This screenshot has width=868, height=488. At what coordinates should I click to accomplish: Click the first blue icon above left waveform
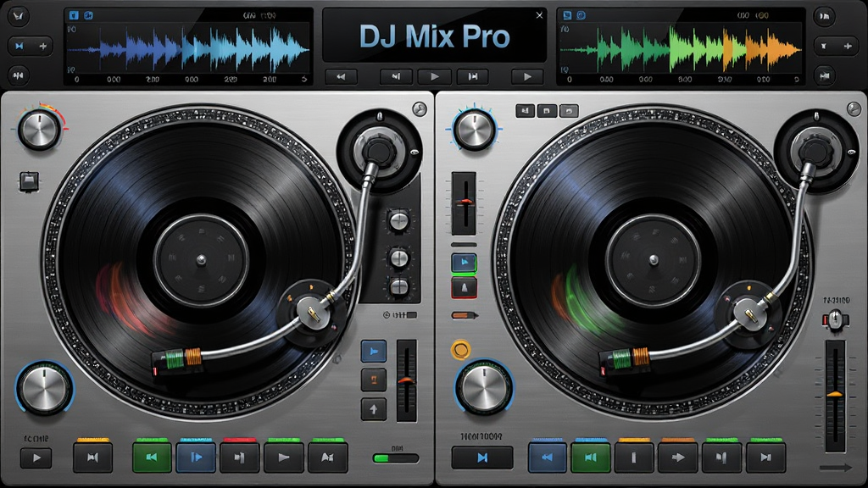[x=74, y=15]
